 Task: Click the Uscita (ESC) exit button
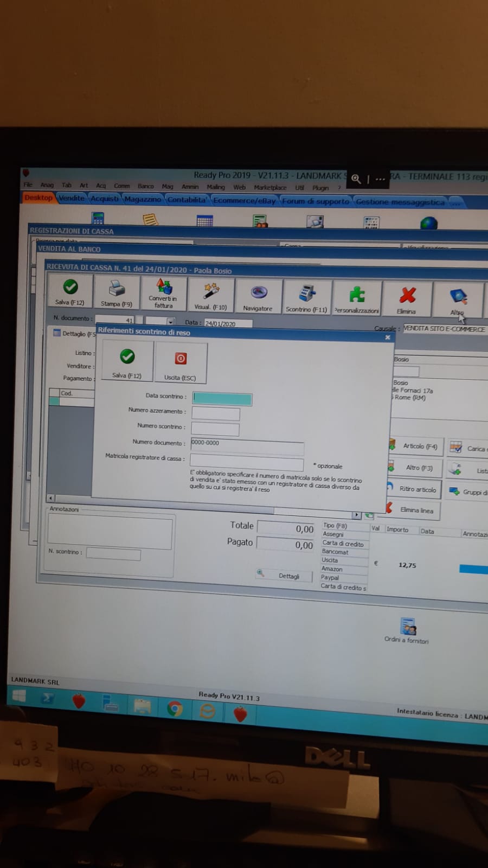pos(181,363)
